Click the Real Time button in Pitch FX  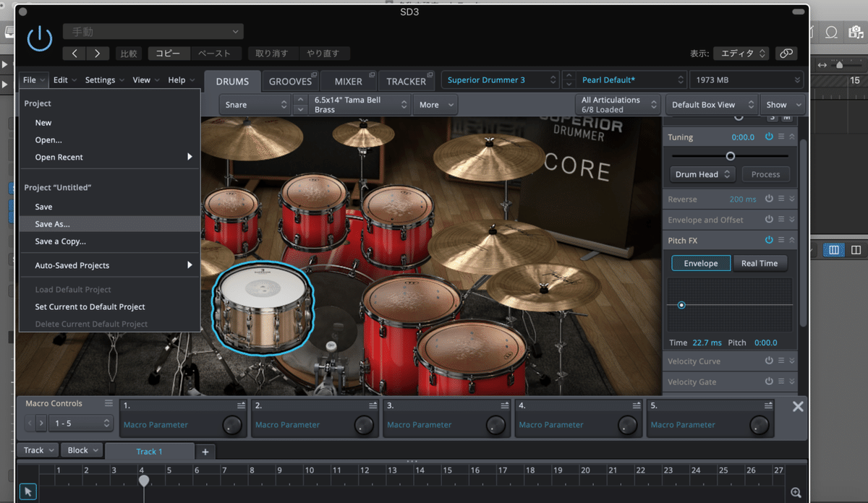tap(760, 263)
